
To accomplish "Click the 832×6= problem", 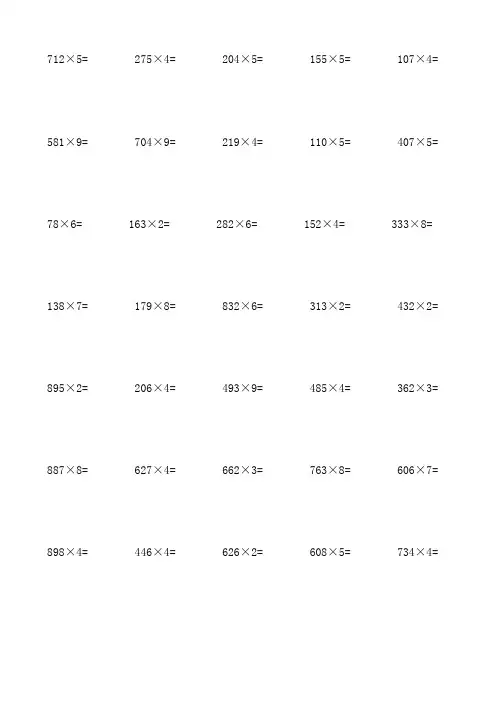I will click(x=243, y=306).
